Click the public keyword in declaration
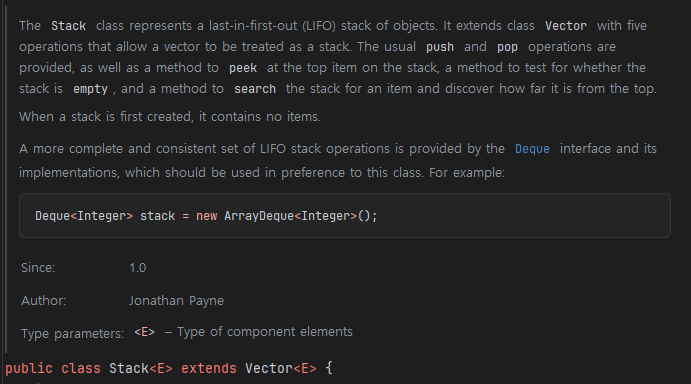The width and height of the screenshot is (691, 384). pyautogui.click(x=29, y=368)
